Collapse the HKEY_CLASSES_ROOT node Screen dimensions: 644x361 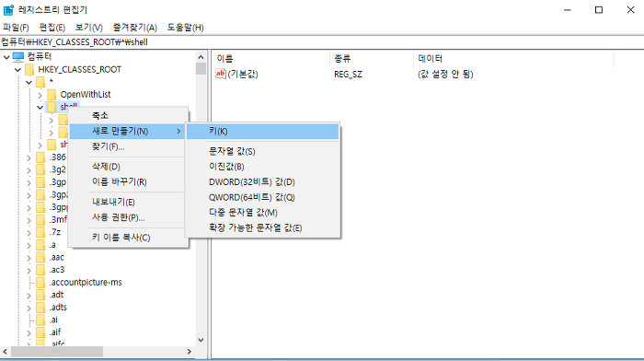17,69
